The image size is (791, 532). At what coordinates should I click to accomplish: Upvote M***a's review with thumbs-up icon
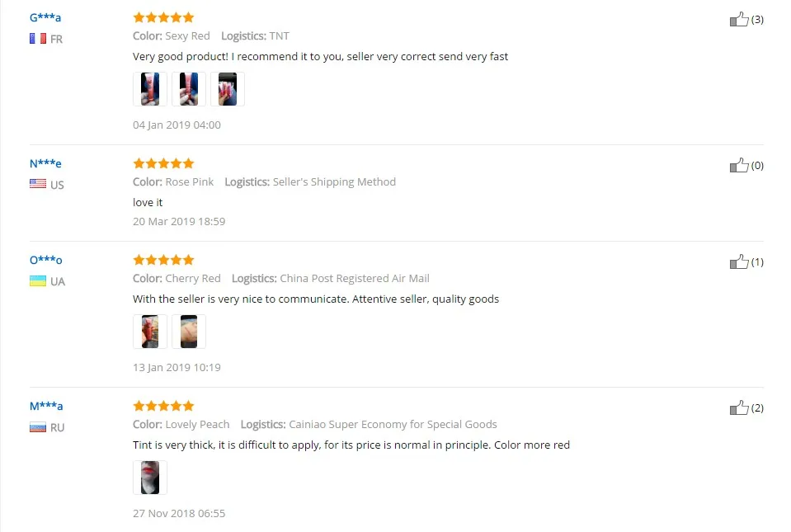point(739,408)
